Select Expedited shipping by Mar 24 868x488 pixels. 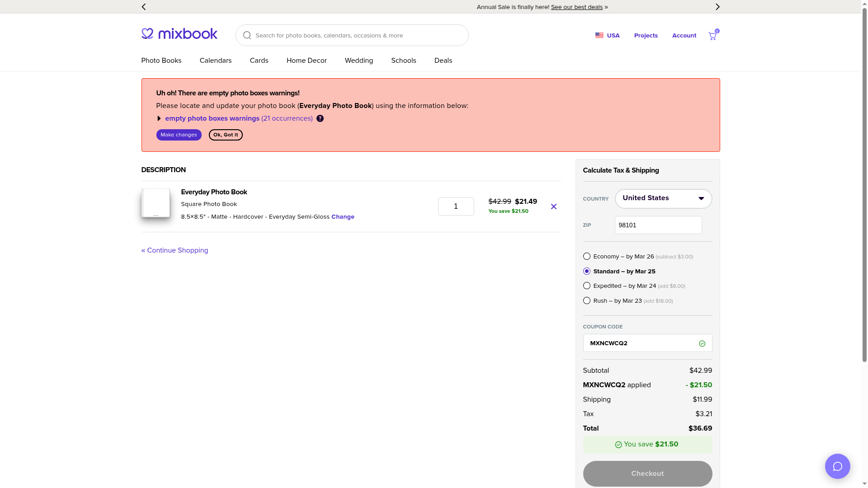(587, 286)
